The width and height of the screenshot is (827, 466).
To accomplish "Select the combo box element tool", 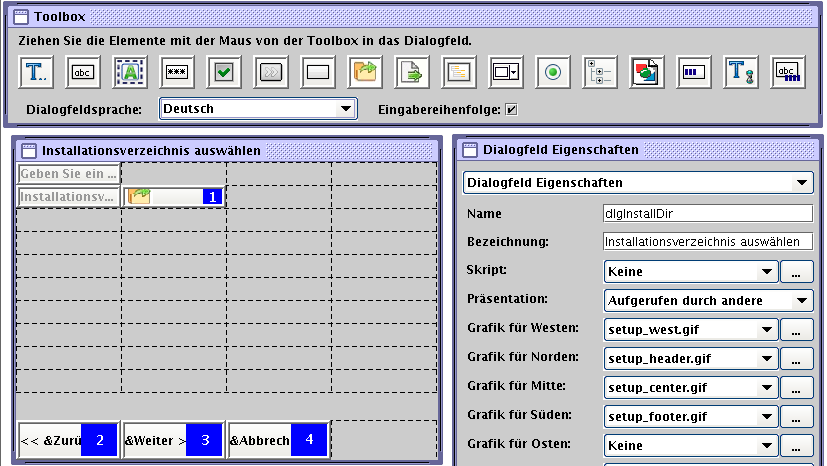I will 505,72.
